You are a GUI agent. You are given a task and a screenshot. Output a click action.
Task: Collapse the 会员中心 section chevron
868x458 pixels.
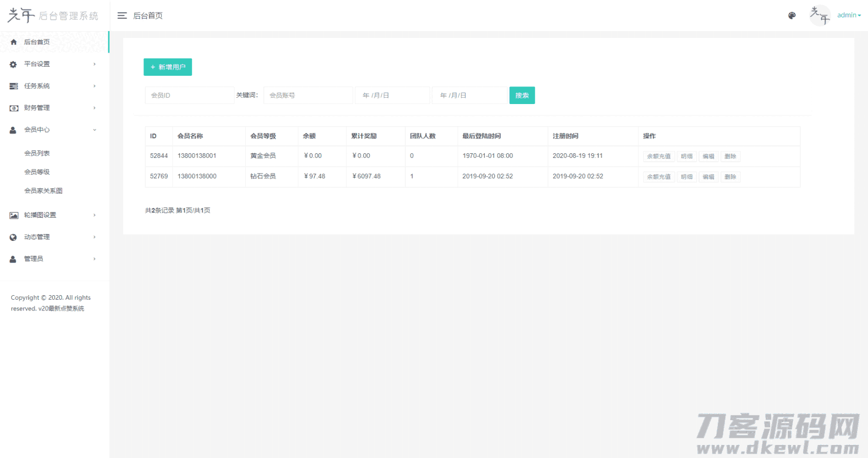94,130
